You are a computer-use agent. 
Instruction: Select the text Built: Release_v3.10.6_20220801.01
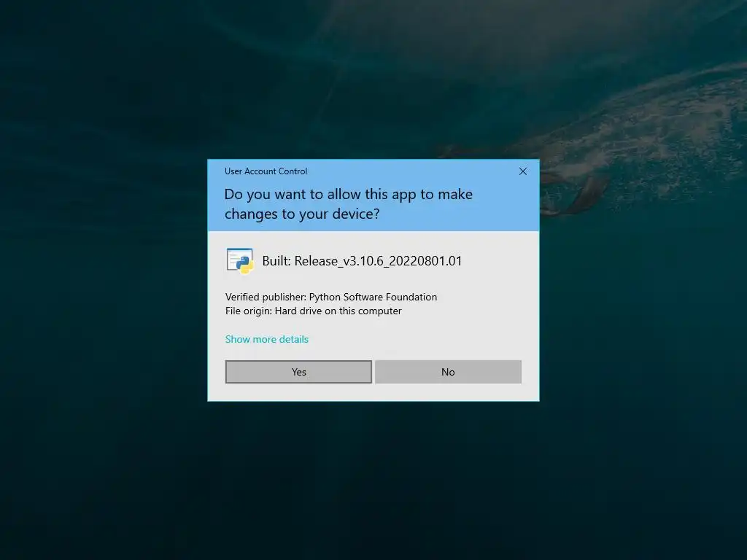pos(362,261)
